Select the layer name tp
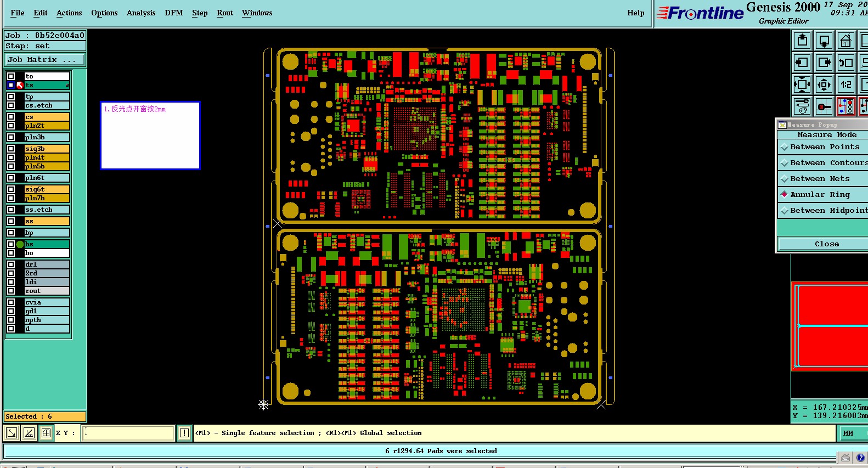The height and width of the screenshot is (468, 868). pos(47,97)
